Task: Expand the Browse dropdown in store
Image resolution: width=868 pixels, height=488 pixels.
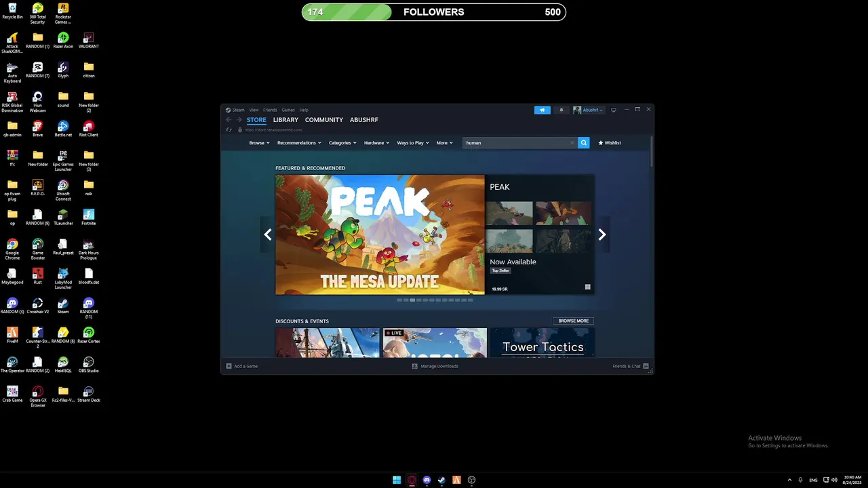Action: [259, 143]
